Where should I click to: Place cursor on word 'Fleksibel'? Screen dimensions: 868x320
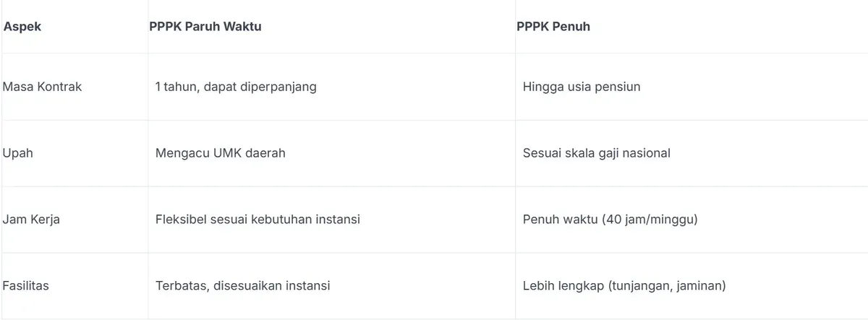(181, 220)
